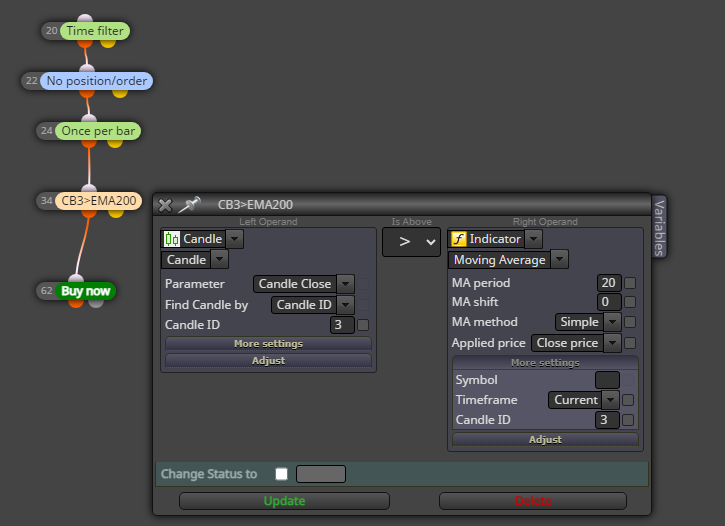This screenshot has width=725, height=526.
Task: Select the Time filter node
Action: (95, 31)
